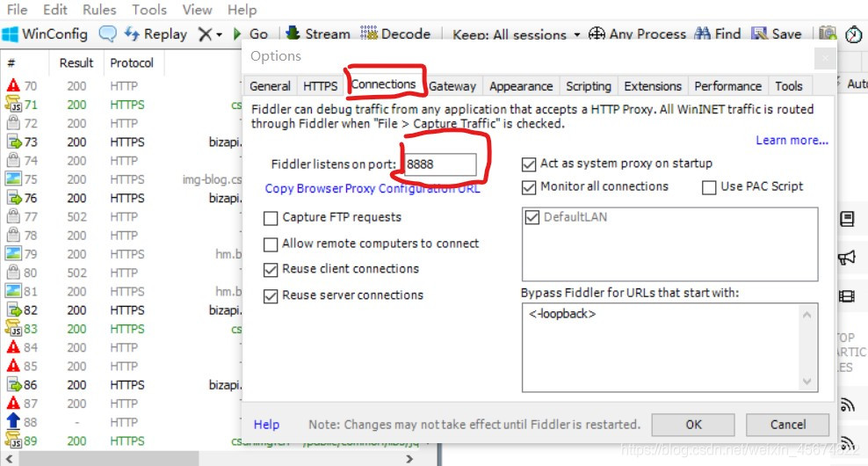Image resolution: width=868 pixels, height=466 pixels.
Task: Open the Performance tab
Action: pos(728,86)
